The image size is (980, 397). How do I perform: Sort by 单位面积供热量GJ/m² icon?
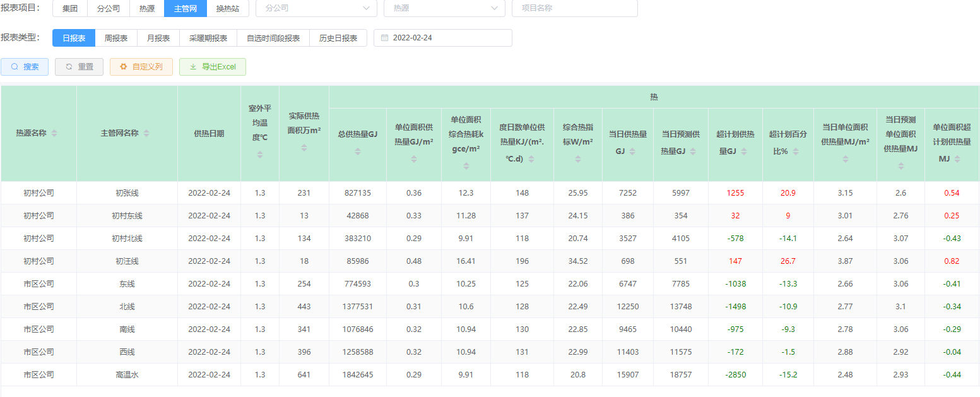pyautogui.click(x=413, y=160)
